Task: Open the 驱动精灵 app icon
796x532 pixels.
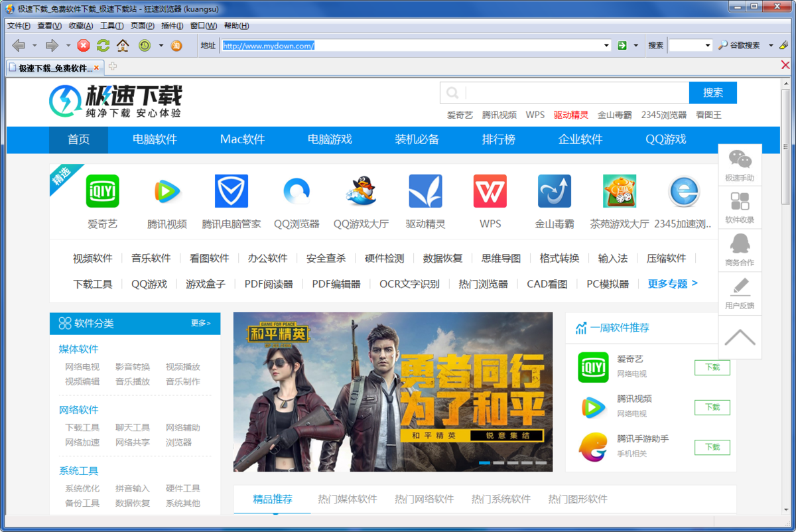Action: [425, 191]
